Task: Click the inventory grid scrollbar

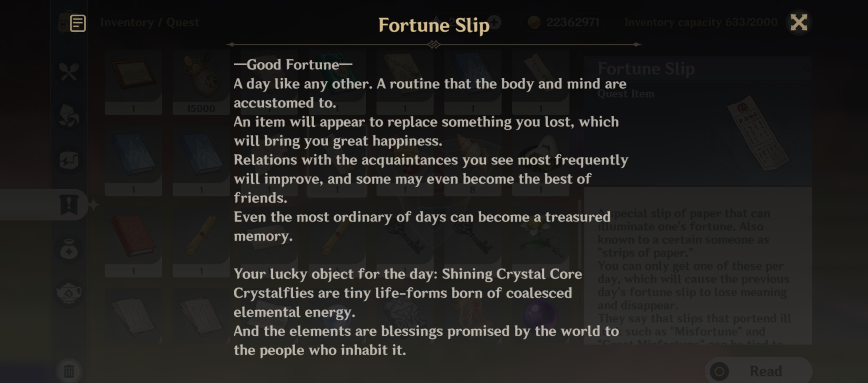Action: [x=579, y=222]
